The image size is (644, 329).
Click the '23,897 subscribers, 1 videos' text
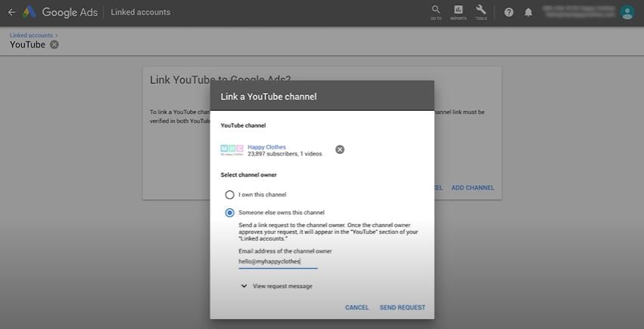285,154
